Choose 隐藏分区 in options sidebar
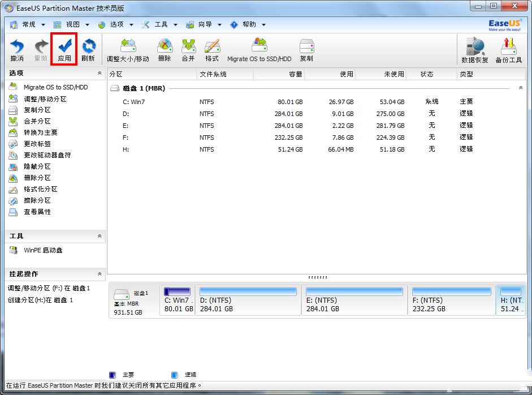The image size is (532, 395). pos(30,166)
